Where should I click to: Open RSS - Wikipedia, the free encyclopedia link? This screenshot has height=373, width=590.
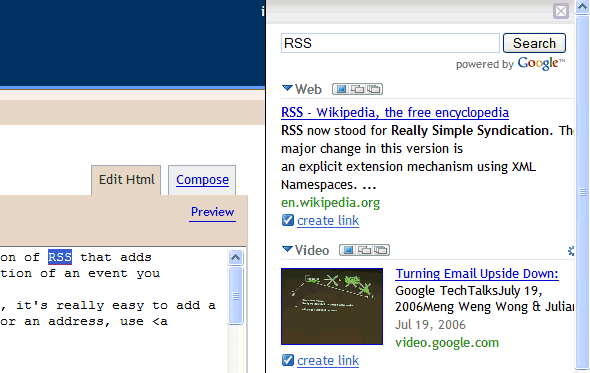395,113
